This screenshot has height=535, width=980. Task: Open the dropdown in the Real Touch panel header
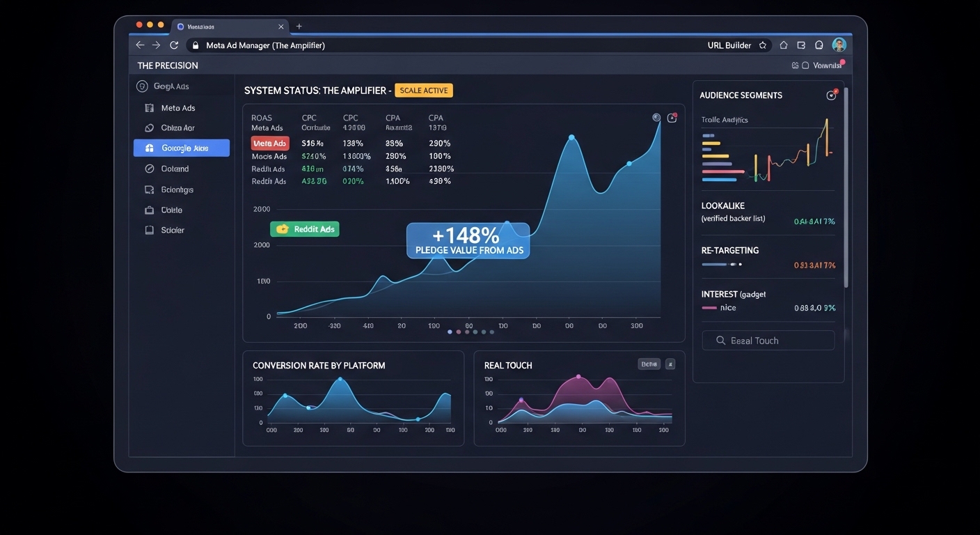click(649, 364)
